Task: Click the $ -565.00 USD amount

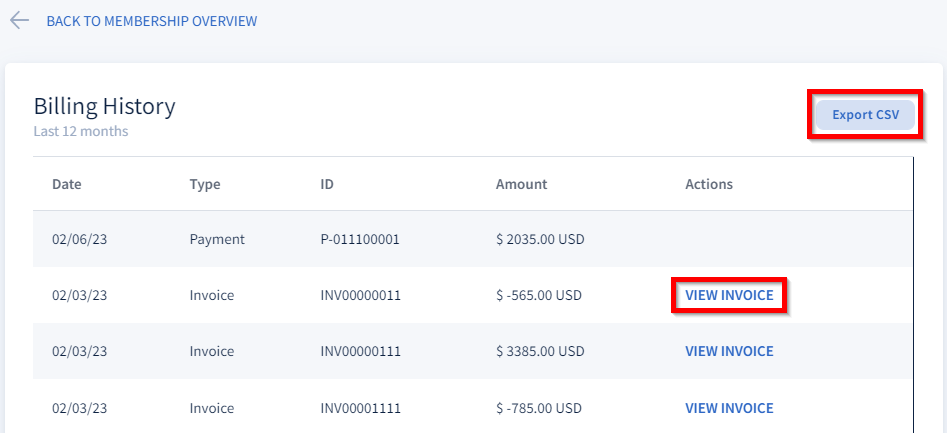Action: pos(539,296)
